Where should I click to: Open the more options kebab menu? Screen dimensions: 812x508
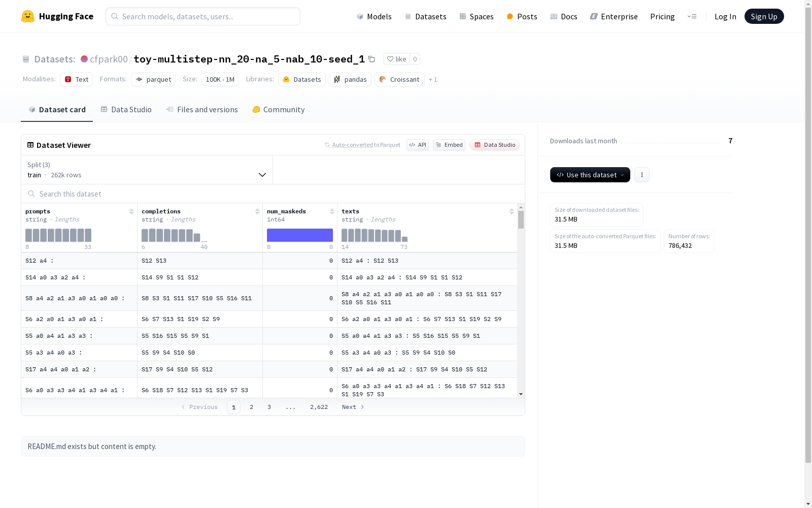click(x=642, y=175)
